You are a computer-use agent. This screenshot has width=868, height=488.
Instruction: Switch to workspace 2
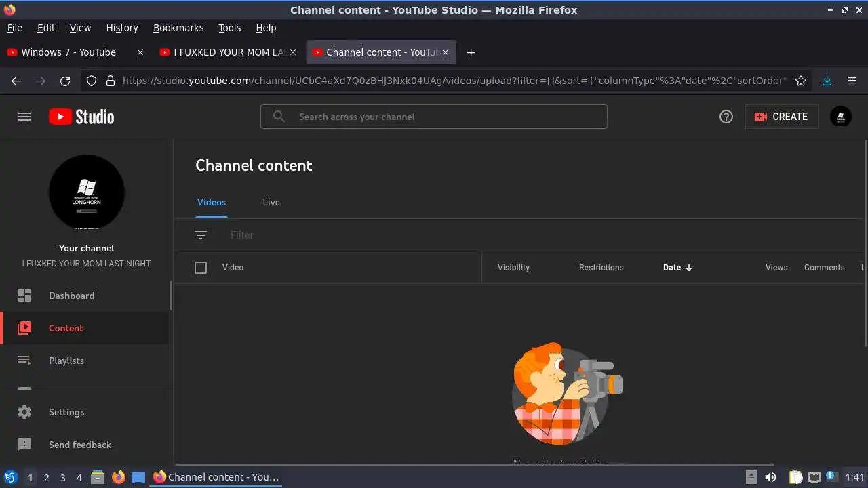[46, 477]
